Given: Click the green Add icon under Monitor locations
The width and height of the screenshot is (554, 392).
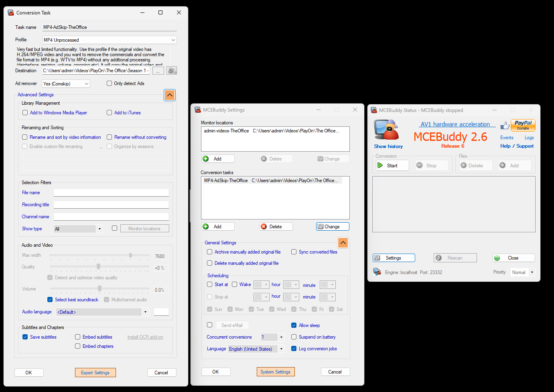Looking at the screenshot, I should [x=206, y=159].
